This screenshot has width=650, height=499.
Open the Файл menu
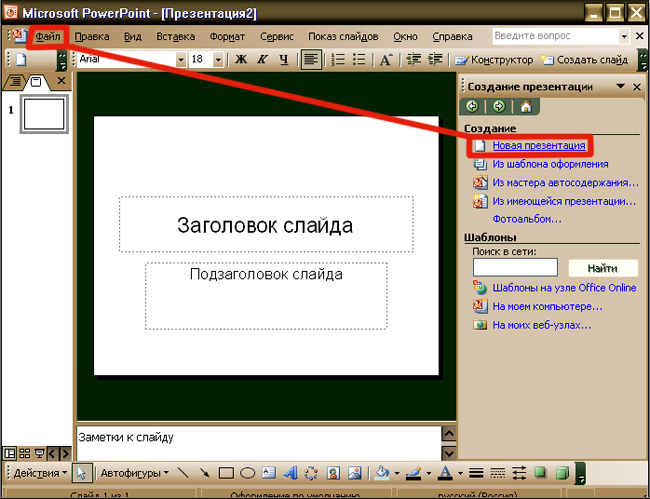pyautogui.click(x=48, y=36)
